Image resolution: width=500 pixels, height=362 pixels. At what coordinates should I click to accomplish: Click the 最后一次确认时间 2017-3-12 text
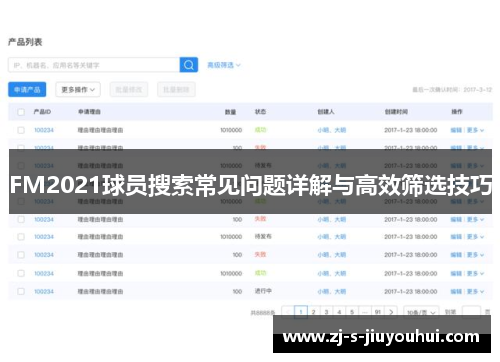pyautogui.click(x=452, y=90)
